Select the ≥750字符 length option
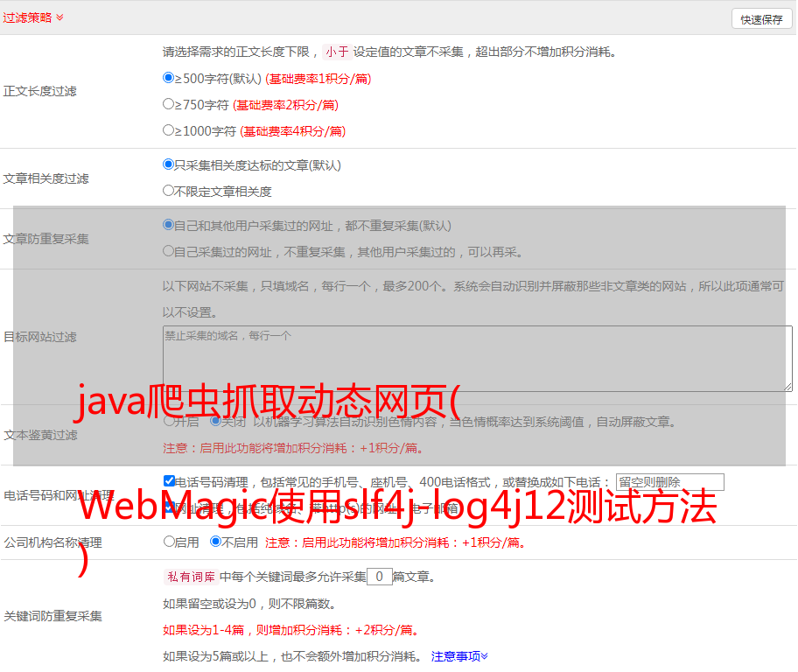Image resolution: width=798 pixels, height=672 pixels. pos(169,104)
